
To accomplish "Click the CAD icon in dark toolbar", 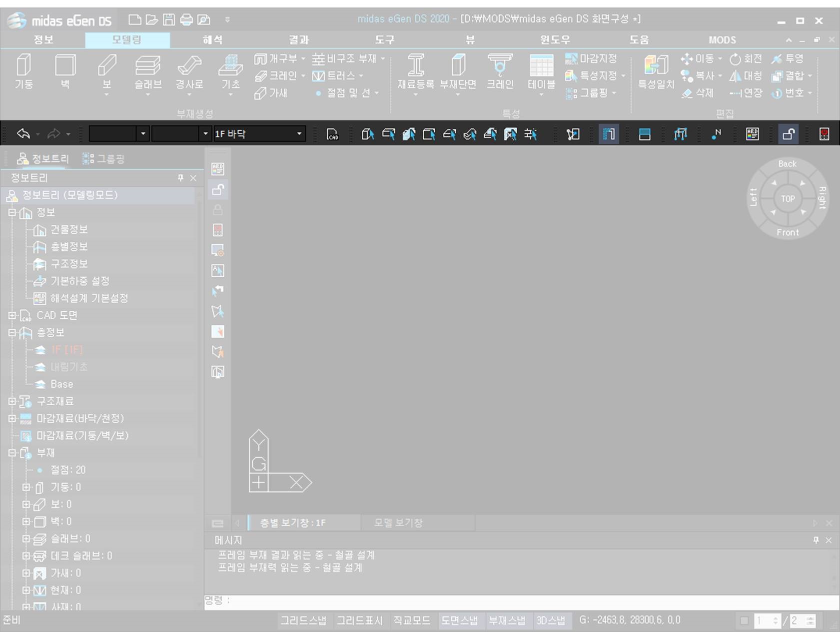I will coord(332,134).
